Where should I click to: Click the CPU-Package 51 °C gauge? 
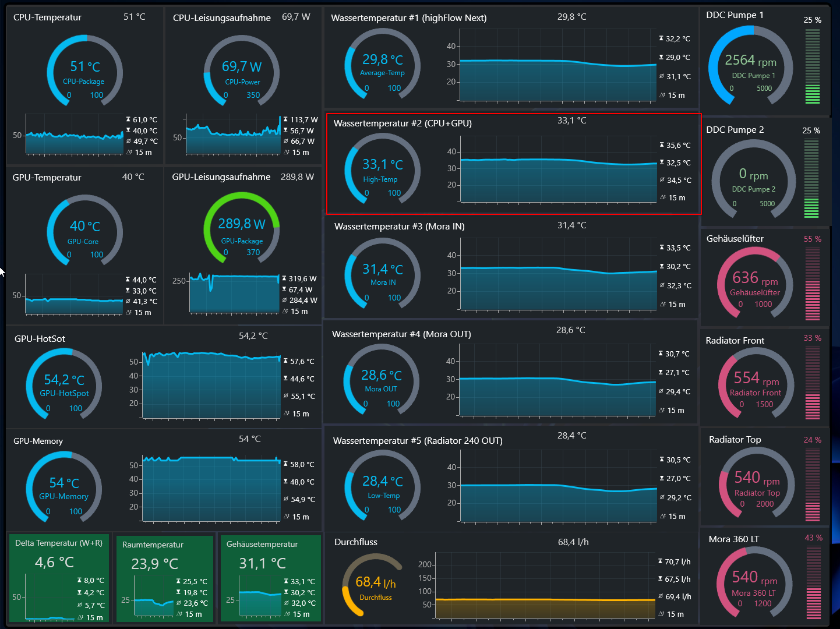[x=84, y=70]
